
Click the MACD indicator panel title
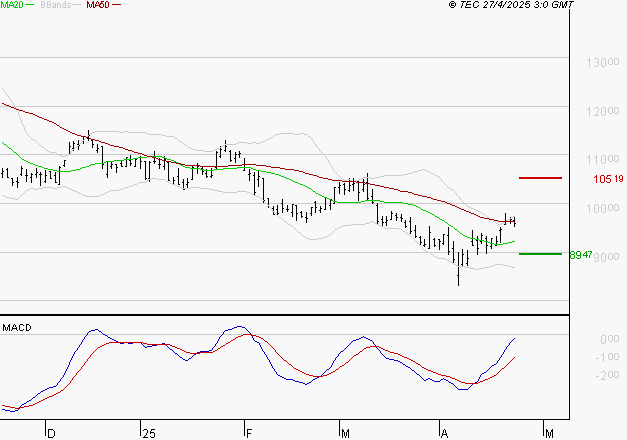(x=17, y=327)
